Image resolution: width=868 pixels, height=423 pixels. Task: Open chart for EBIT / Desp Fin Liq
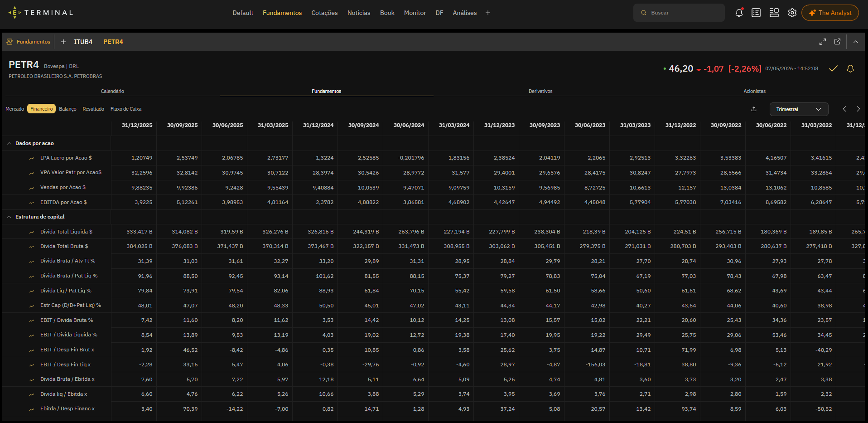(32, 365)
